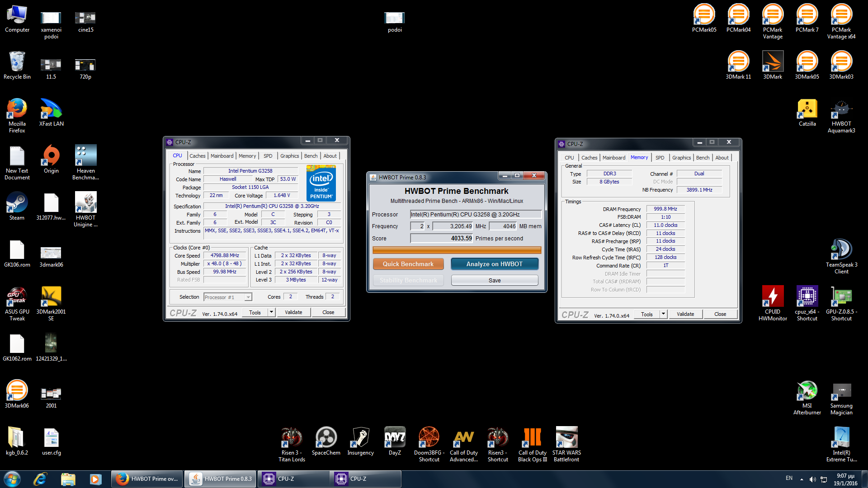This screenshot has height=488, width=868.
Task: Click Analyze on HWBOT button
Action: pyautogui.click(x=495, y=264)
